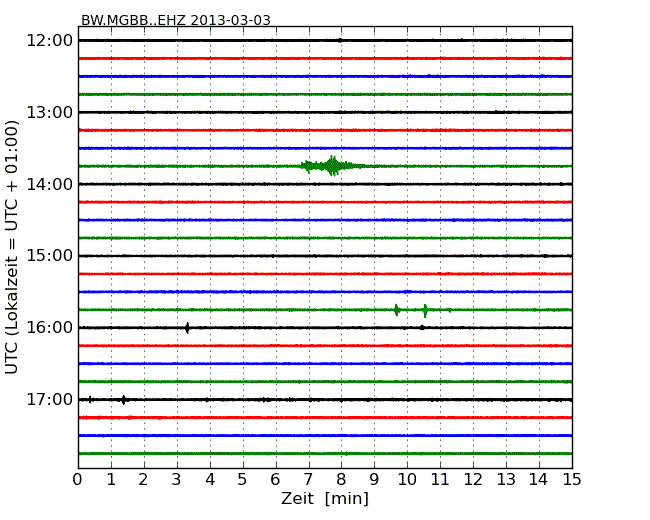The height and width of the screenshot is (520, 650).
Task: Click the x-axis tick label 1
Action: click(111, 480)
